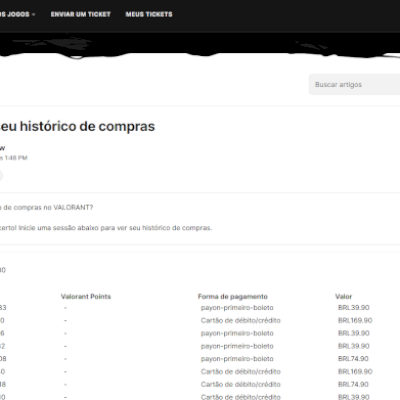Select the 1:48 PM timestamp
The height and width of the screenshot is (400, 400).
(x=16, y=158)
